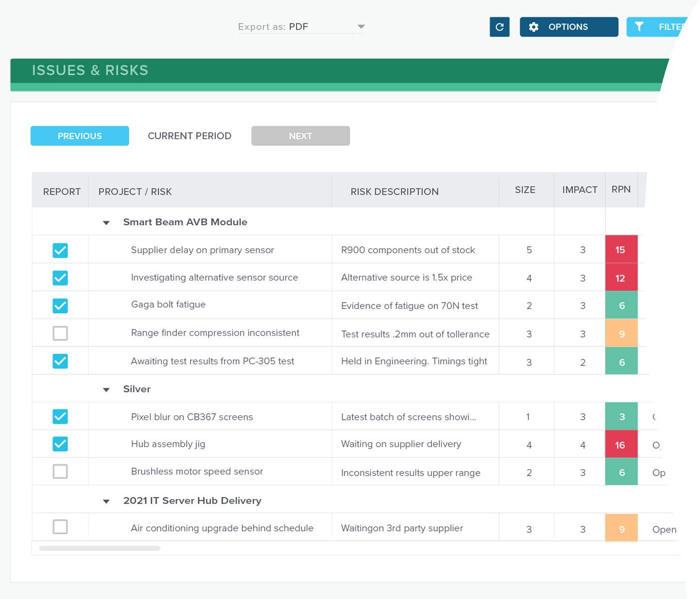
Task: Enable Brushless motor speed sensor checkbox
Action: pos(60,472)
